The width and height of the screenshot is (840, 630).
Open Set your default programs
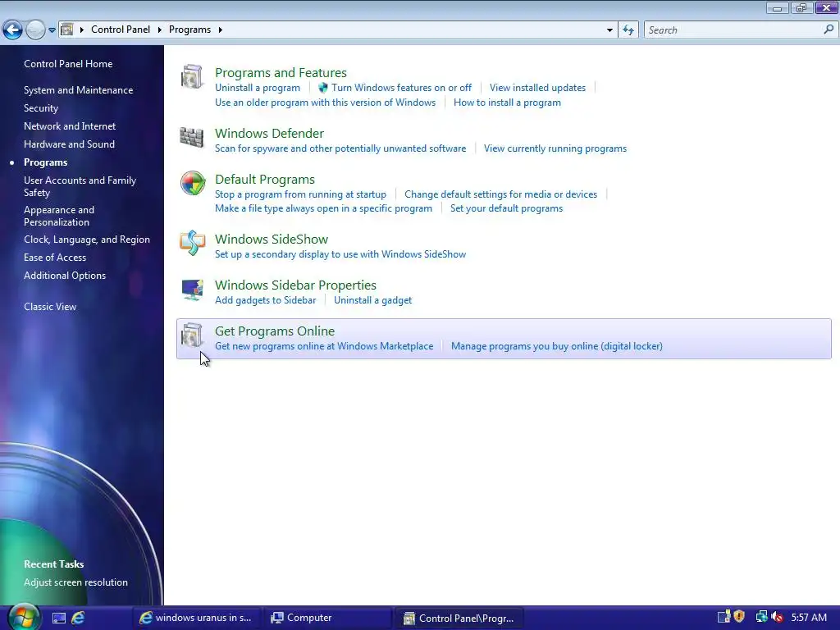click(x=506, y=208)
